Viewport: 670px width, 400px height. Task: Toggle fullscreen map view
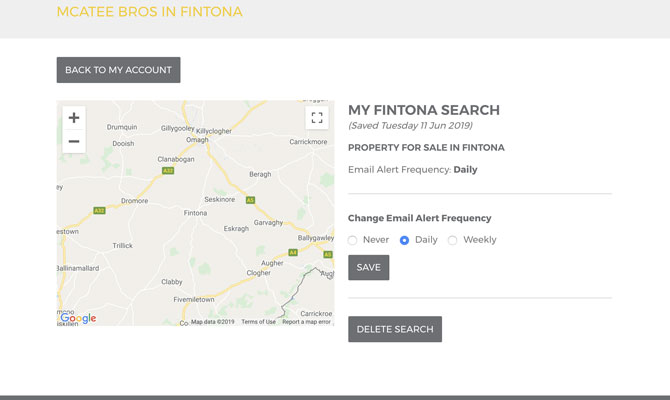pyautogui.click(x=317, y=118)
